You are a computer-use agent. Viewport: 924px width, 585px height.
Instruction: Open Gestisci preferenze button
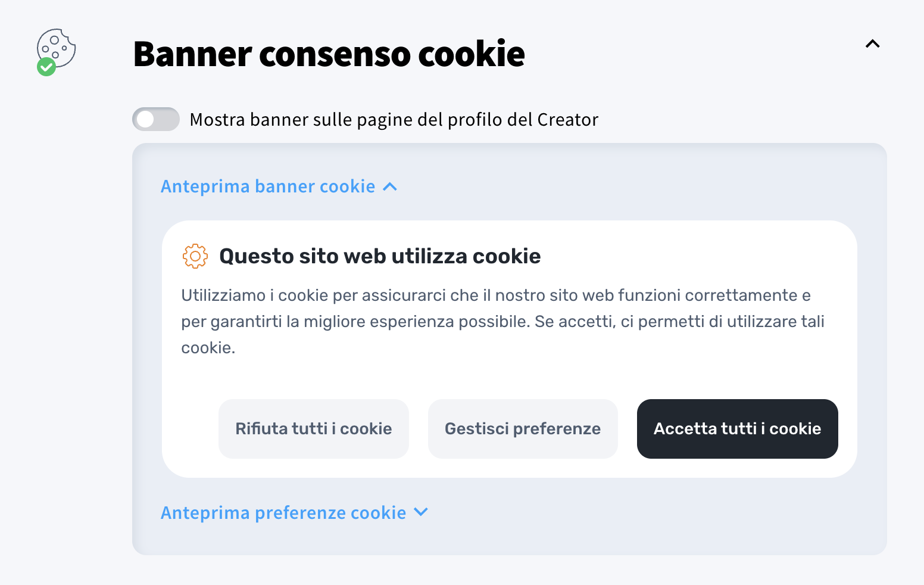click(x=523, y=429)
